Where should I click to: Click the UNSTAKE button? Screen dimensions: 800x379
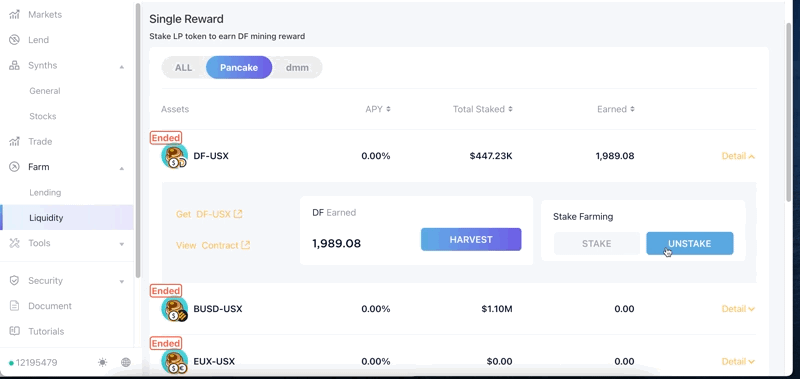click(x=690, y=243)
